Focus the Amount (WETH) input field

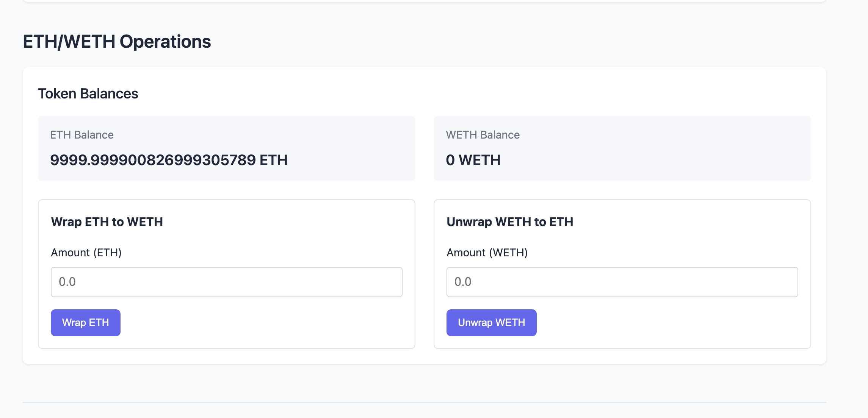(622, 282)
